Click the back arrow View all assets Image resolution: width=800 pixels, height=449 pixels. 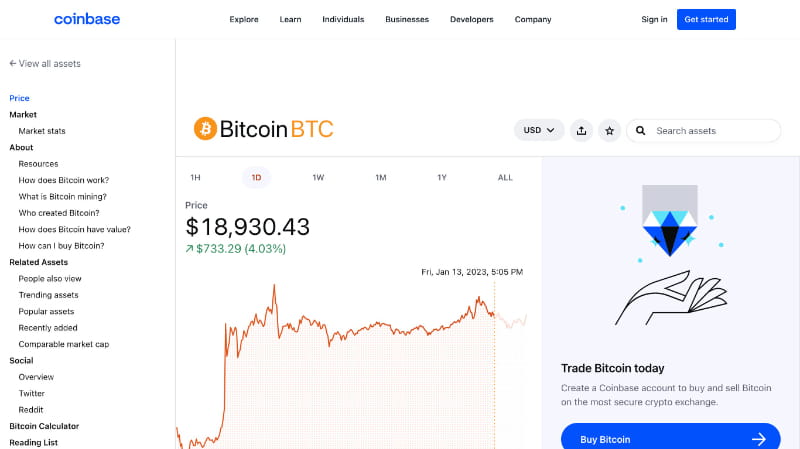[x=45, y=63]
